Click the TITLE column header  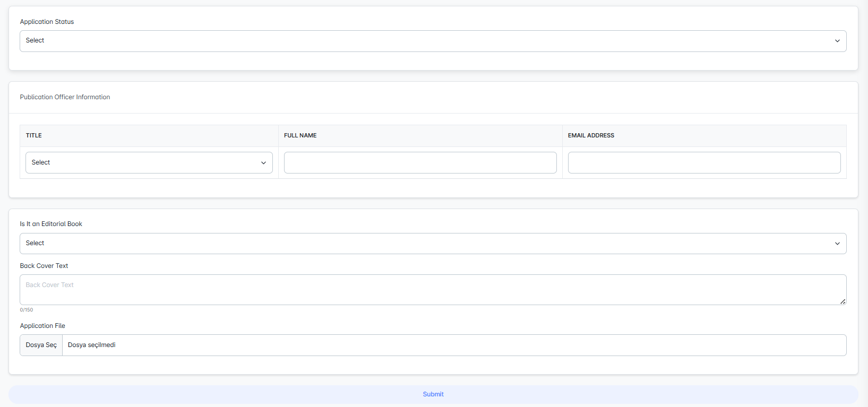pos(34,135)
